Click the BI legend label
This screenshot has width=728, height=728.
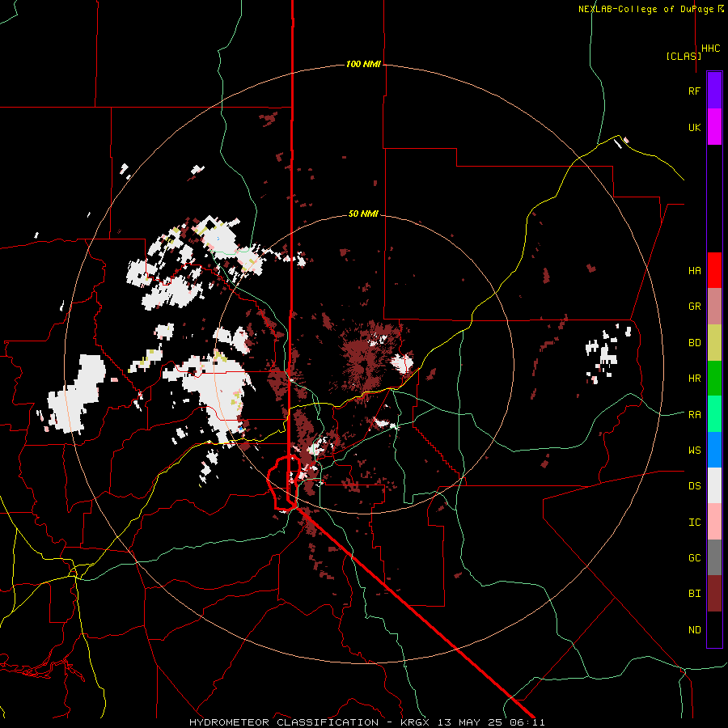(694, 594)
